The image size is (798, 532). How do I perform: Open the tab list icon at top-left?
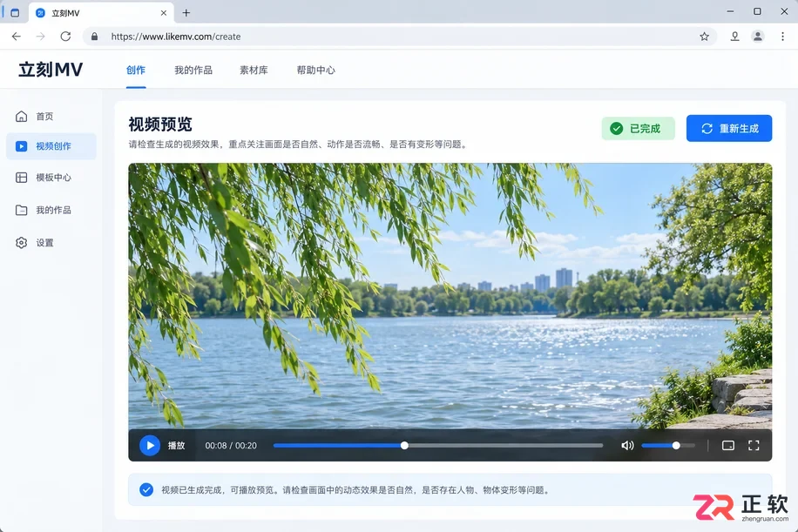[x=15, y=13]
